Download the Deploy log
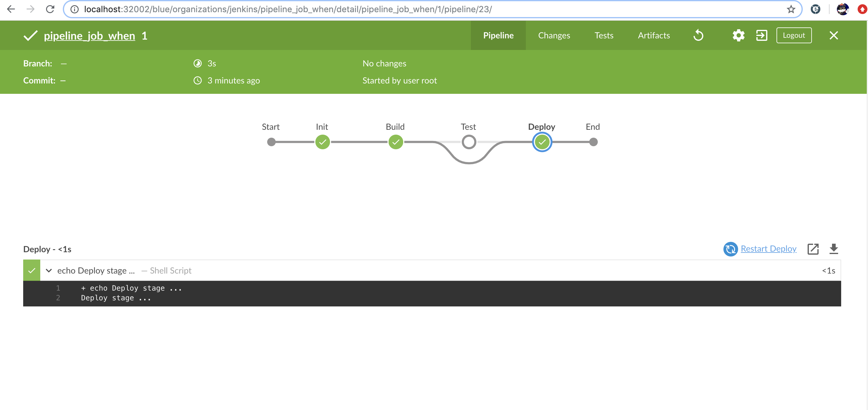The image size is (868, 410). pos(834,249)
